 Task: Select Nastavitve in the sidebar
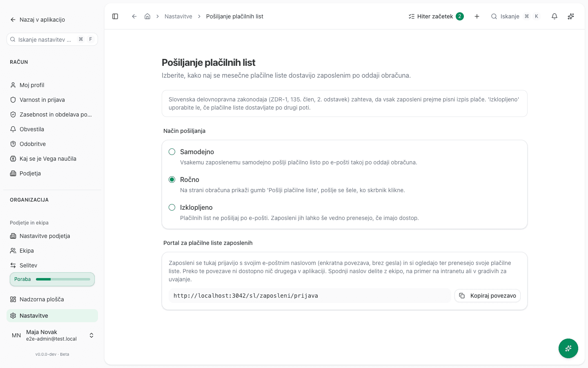coord(52,316)
